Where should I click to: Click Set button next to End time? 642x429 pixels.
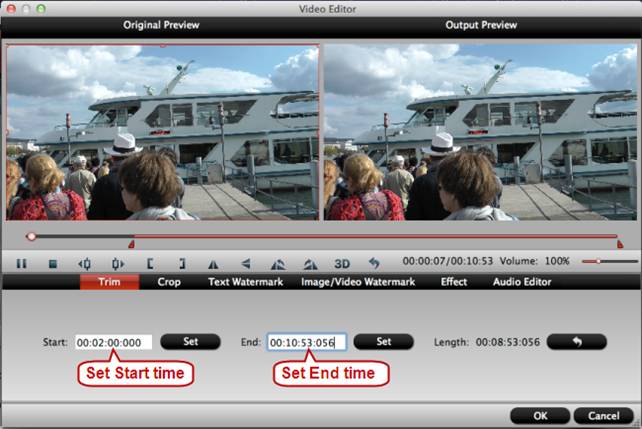pyautogui.click(x=384, y=341)
